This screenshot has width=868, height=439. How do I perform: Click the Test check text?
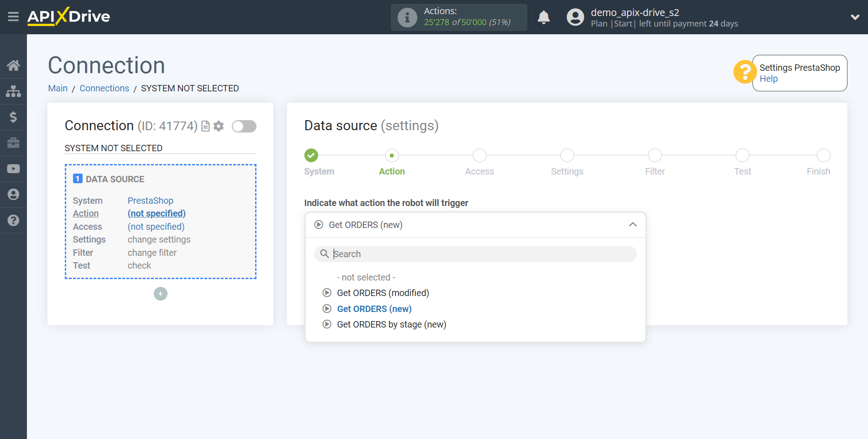pos(139,265)
